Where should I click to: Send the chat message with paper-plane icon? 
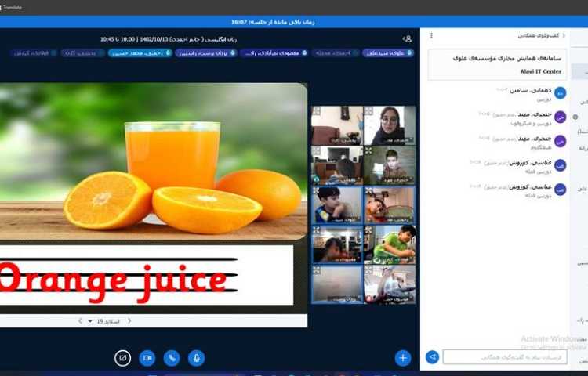pos(432,357)
